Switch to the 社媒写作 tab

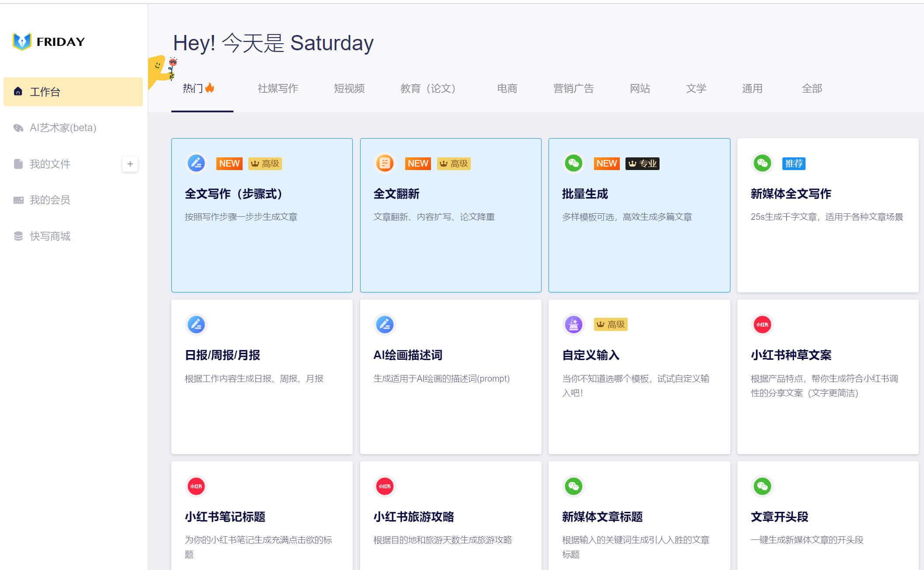point(278,89)
